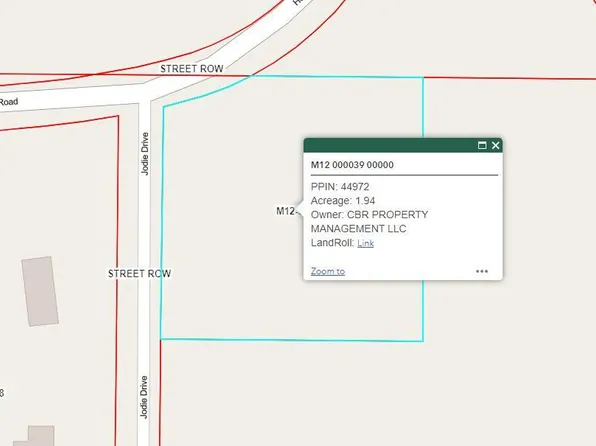This screenshot has width=596, height=446.
Task: Click the Owner: CBR PROPERTY text
Action: click(369, 215)
